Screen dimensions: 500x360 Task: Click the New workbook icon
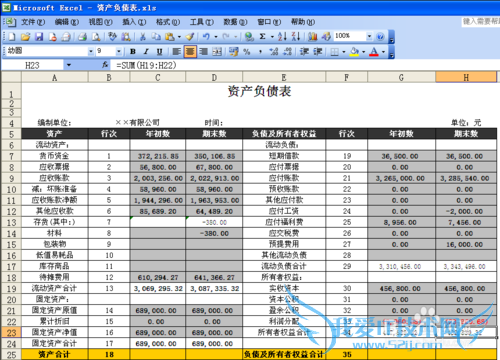tap(12, 36)
